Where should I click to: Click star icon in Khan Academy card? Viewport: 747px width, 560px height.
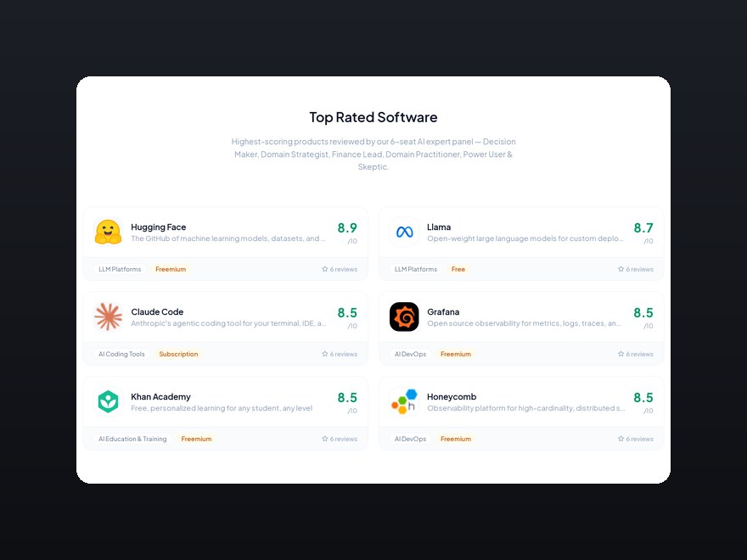tap(325, 439)
